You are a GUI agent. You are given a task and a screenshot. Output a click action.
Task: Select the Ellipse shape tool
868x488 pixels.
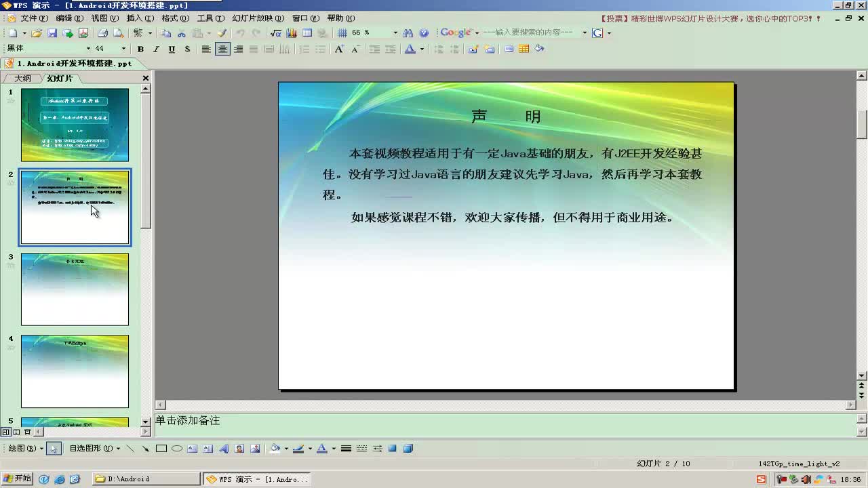177,448
